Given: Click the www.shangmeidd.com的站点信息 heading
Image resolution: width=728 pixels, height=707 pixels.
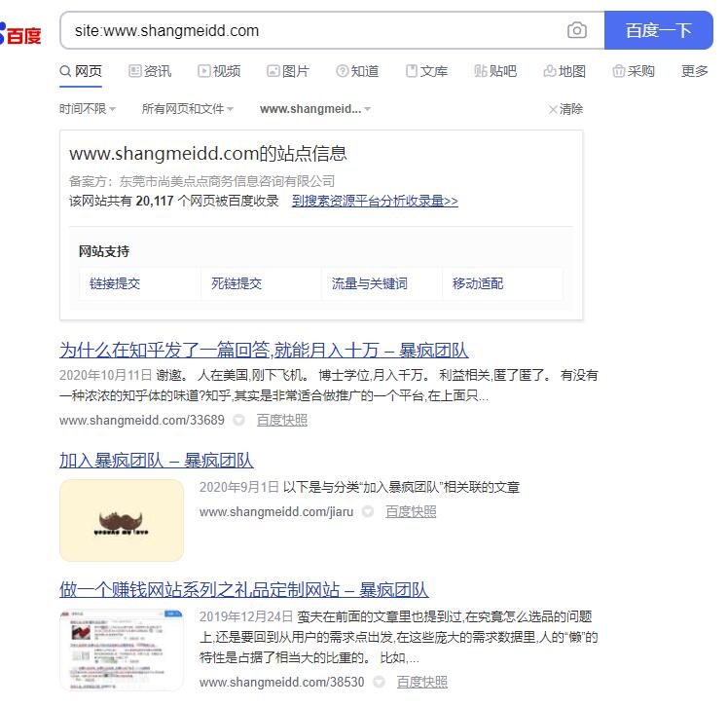Looking at the screenshot, I should pos(208,154).
